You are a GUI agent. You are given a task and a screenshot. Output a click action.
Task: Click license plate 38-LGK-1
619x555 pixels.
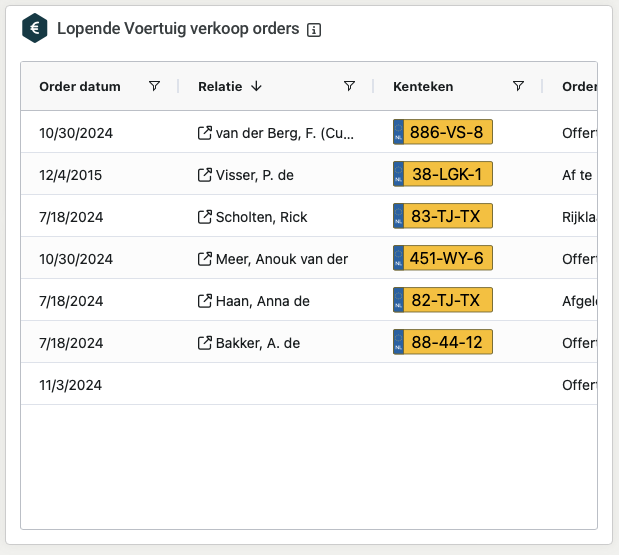[443, 175]
